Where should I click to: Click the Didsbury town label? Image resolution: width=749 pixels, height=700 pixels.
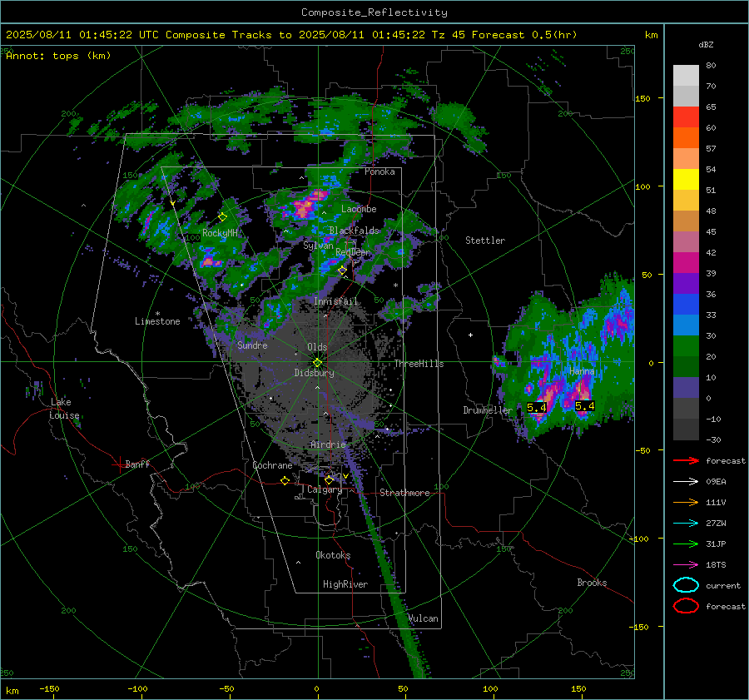coord(314,373)
